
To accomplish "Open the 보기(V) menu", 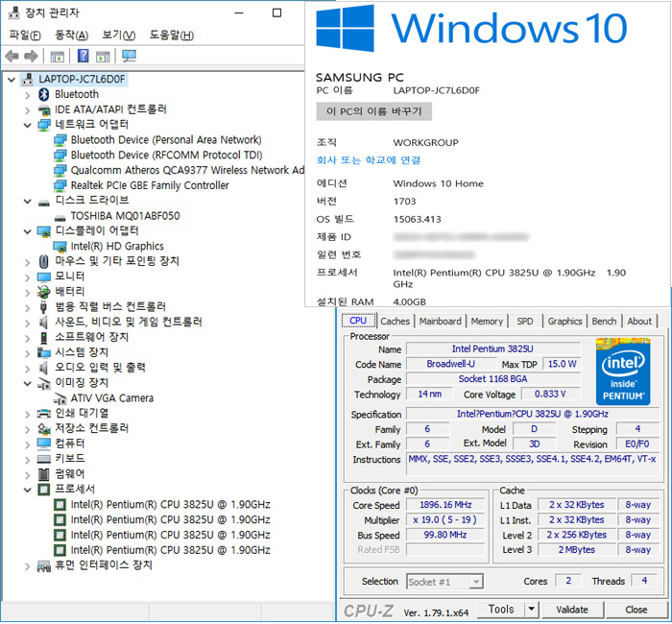I will click(119, 36).
